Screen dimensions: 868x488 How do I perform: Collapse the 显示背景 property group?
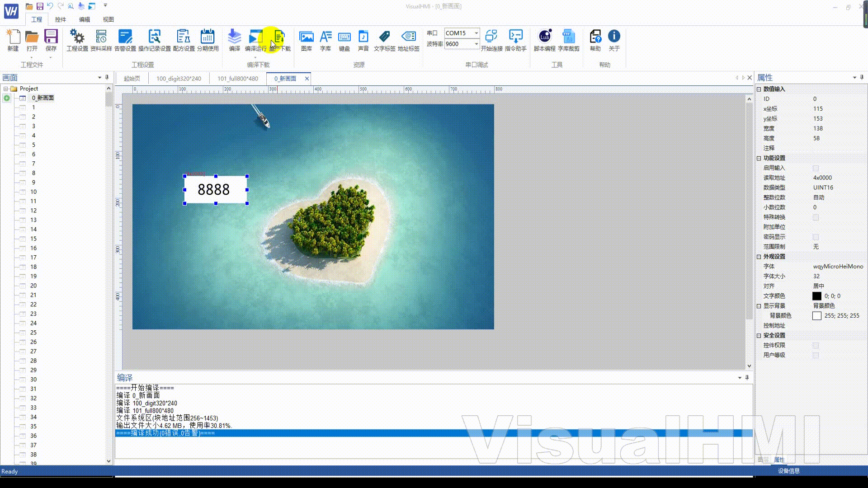point(759,306)
